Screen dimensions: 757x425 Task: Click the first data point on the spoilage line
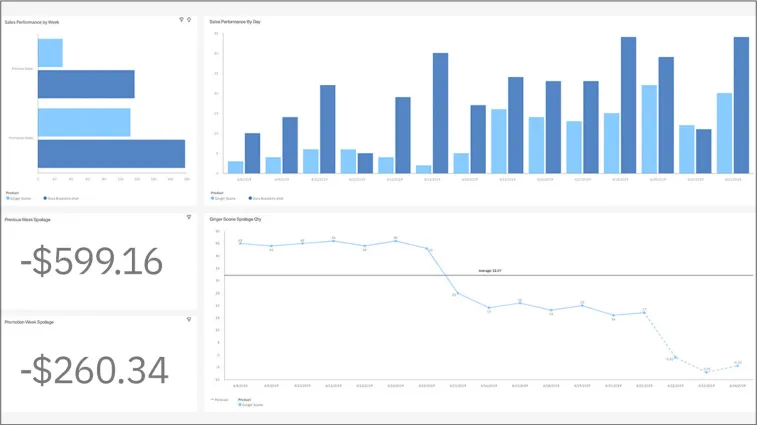pos(240,243)
